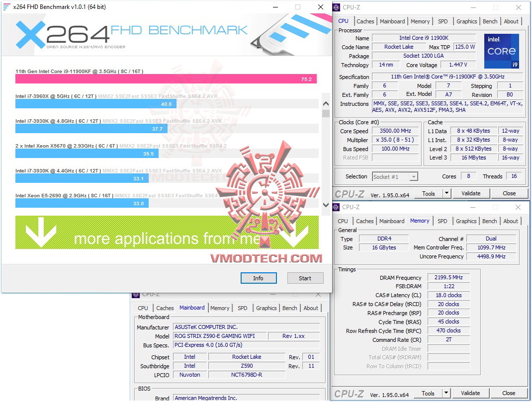Open About tab in Mainboard CPU-Z window
Viewport: 532px width, 402px height.
pos(311,308)
